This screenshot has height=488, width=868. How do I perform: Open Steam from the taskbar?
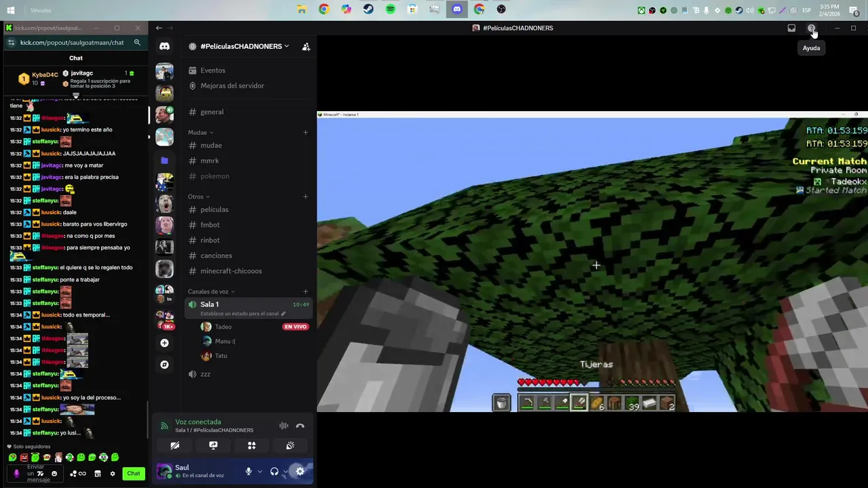368,9
